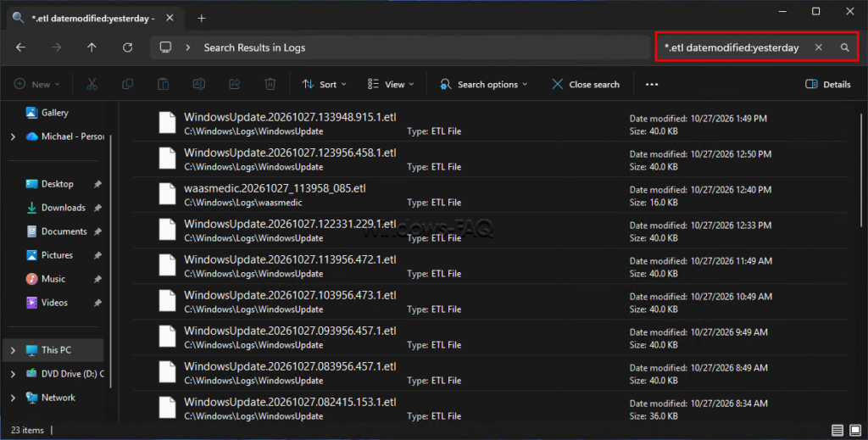Screen dimensions: 868x440
Task: Select WindowsUpdate.20261027.083956.457.1.etl file
Action: (490, 373)
